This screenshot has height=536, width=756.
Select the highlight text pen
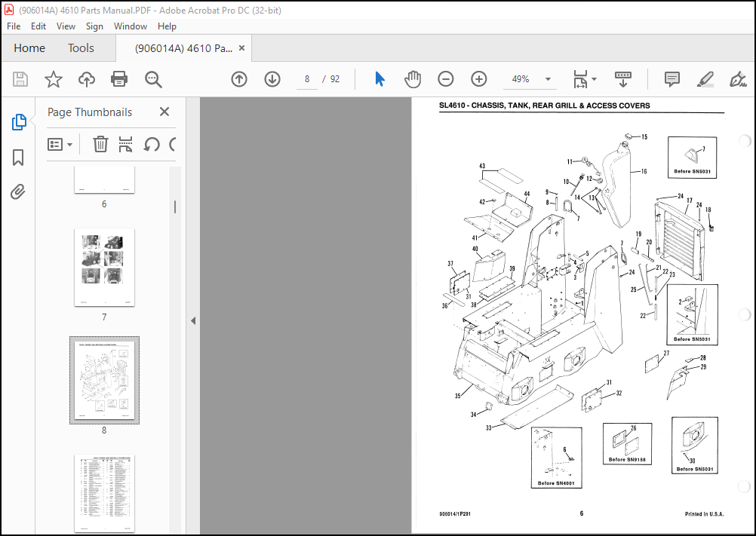(705, 79)
